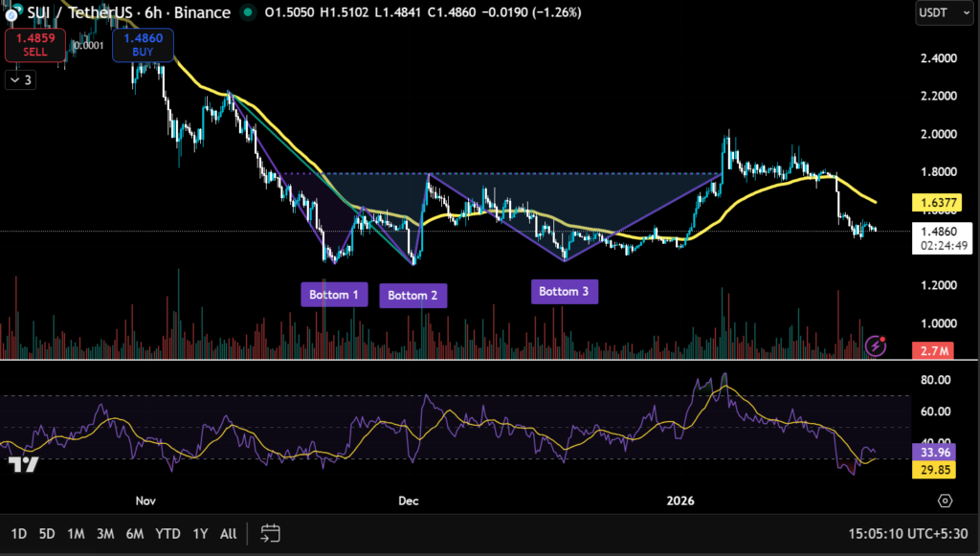
Task: Expand the collapsed indicators list showing '3'
Action: (19, 79)
